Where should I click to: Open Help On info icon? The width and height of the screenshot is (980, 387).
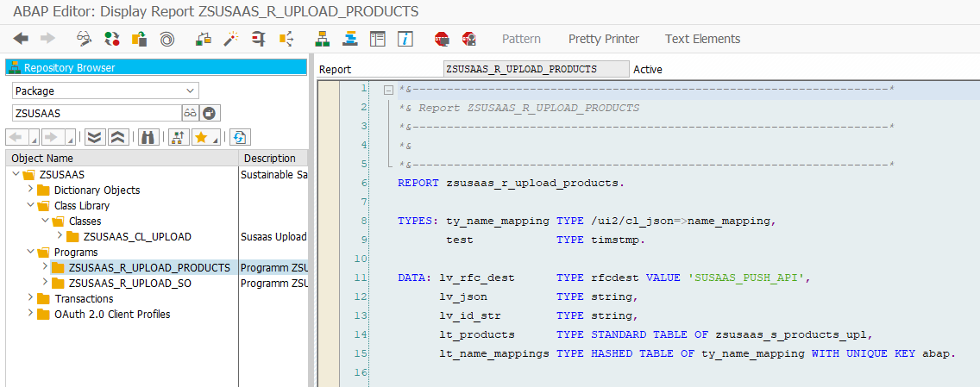click(405, 39)
